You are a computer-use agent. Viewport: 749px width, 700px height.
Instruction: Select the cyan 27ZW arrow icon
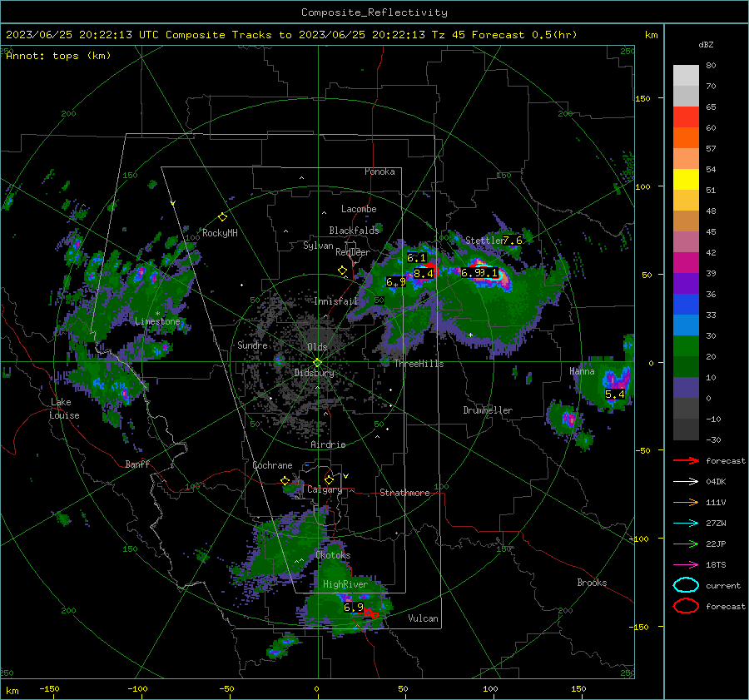(686, 524)
